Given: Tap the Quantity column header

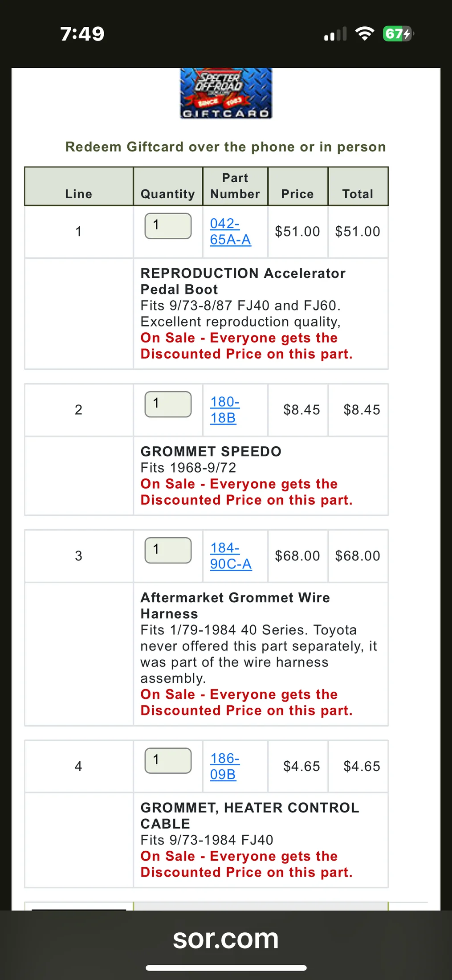Looking at the screenshot, I should 168,194.
